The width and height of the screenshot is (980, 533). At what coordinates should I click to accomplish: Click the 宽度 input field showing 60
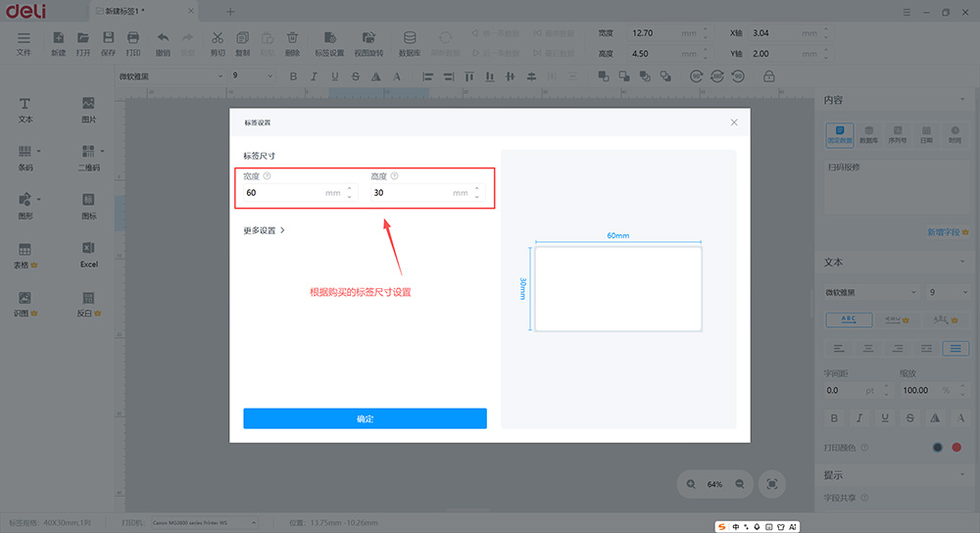coord(299,192)
